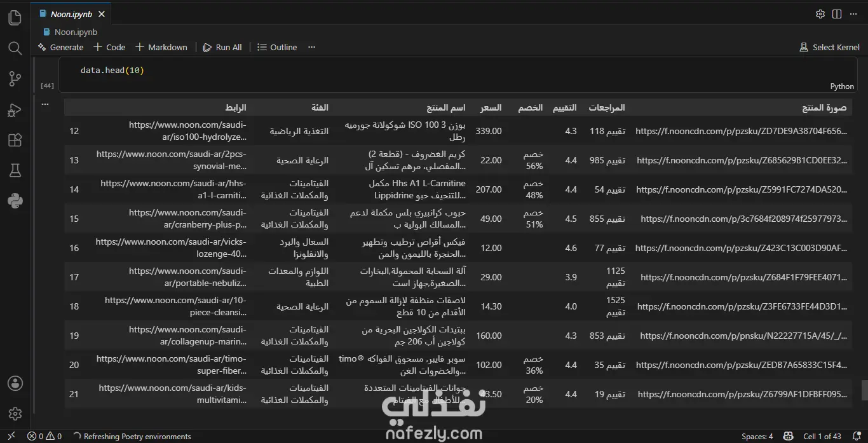Click التغذية الرياضية category cell
This screenshot has width=868, height=443.
click(299, 131)
